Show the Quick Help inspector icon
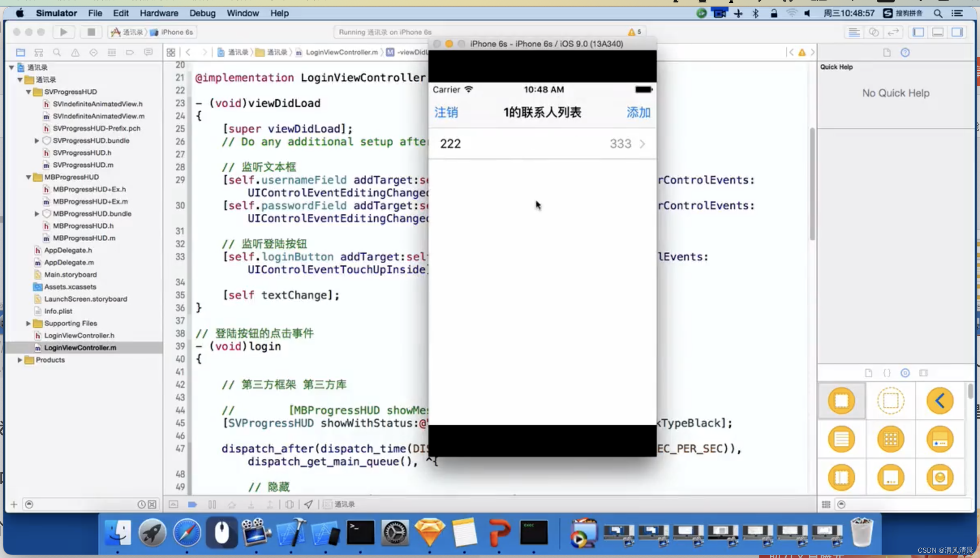 click(x=905, y=53)
